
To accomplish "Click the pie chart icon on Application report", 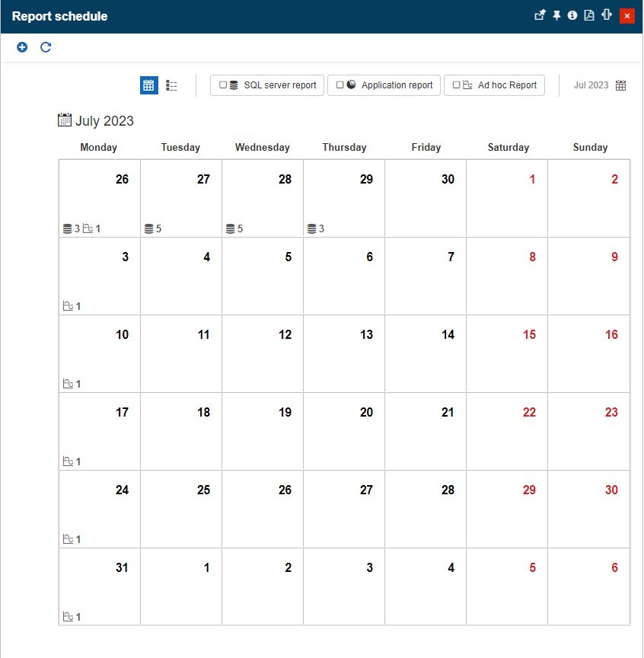I will (351, 85).
